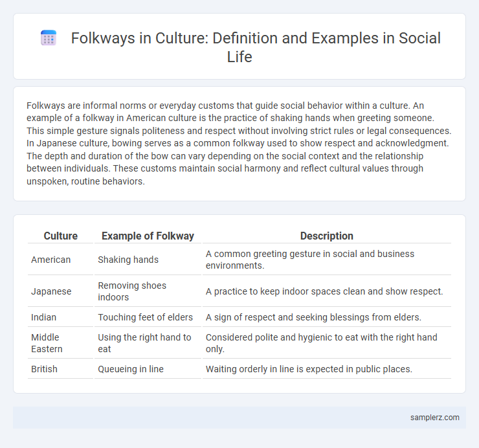
Task: Select the 'Shaking hands' cell
Action: pyautogui.click(x=148, y=260)
